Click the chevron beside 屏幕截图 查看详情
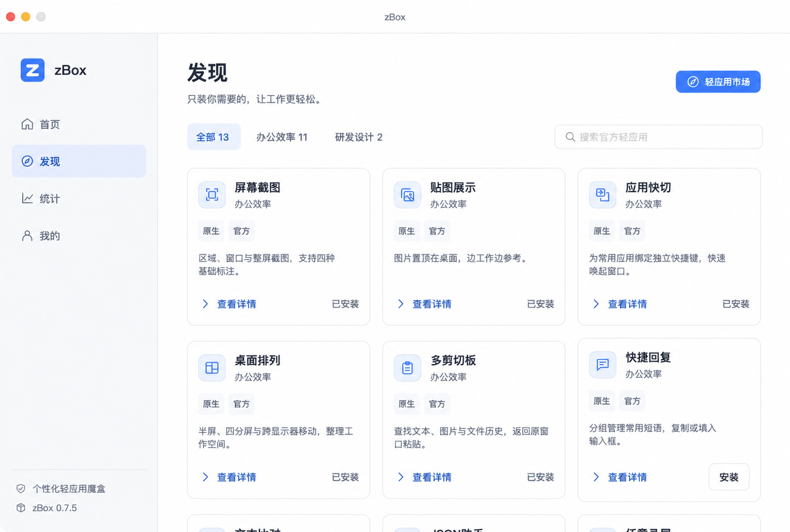The width and height of the screenshot is (790, 532). 205,304
